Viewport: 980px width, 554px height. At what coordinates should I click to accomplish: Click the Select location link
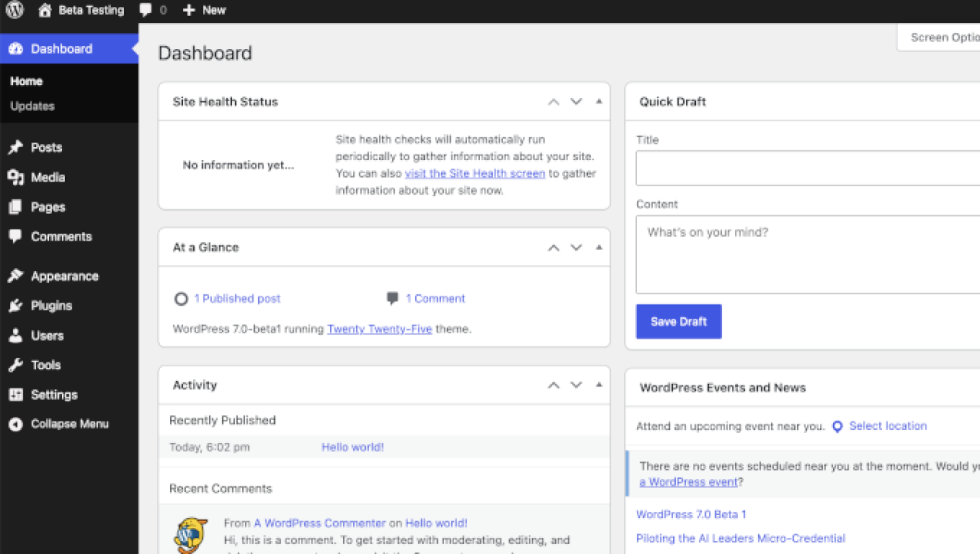click(x=888, y=426)
